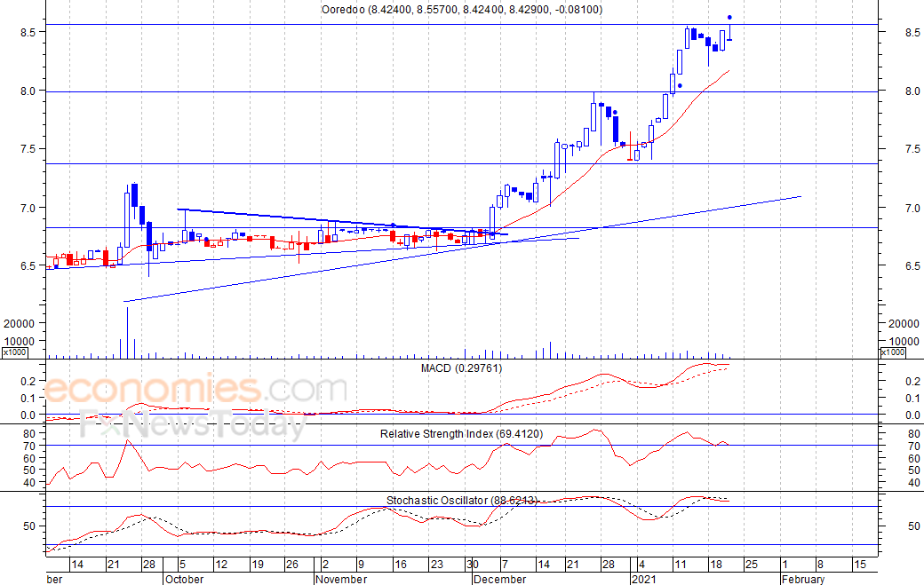Click the 8.5 price label on the right axis
The image size is (924, 585).
[x=912, y=32]
